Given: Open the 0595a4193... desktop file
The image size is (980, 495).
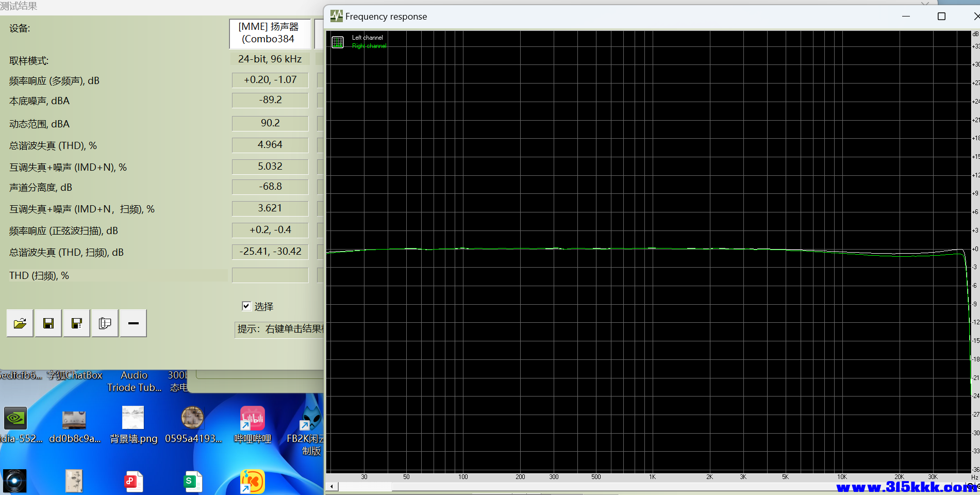Looking at the screenshot, I should pos(192,418).
